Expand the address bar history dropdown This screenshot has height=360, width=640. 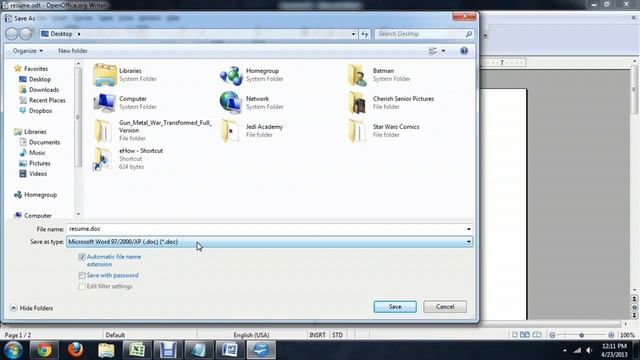coord(353,34)
